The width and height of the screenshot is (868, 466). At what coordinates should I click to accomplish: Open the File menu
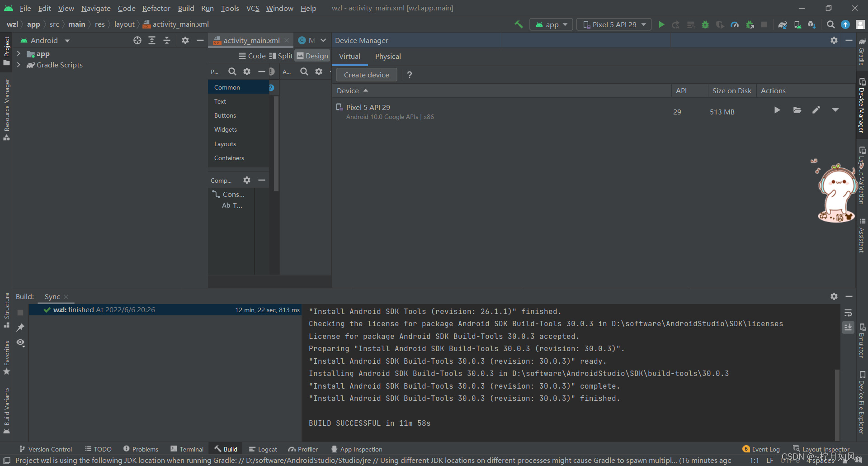point(25,8)
